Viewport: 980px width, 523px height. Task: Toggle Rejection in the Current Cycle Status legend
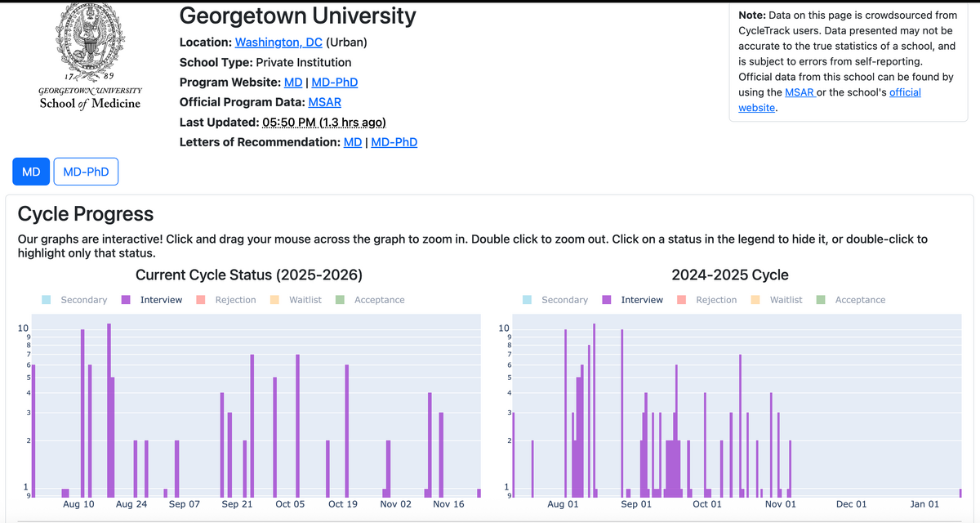tap(226, 300)
